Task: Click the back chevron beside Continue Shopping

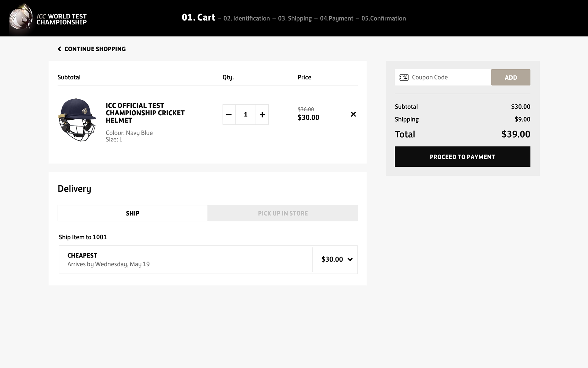Action: [x=59, y=49]
